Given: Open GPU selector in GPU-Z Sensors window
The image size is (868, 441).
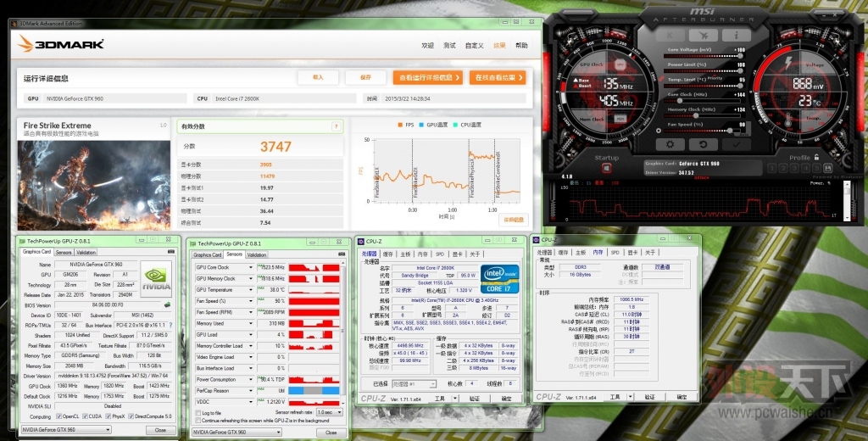Looking at the screenshot, I should pos(237,433).
